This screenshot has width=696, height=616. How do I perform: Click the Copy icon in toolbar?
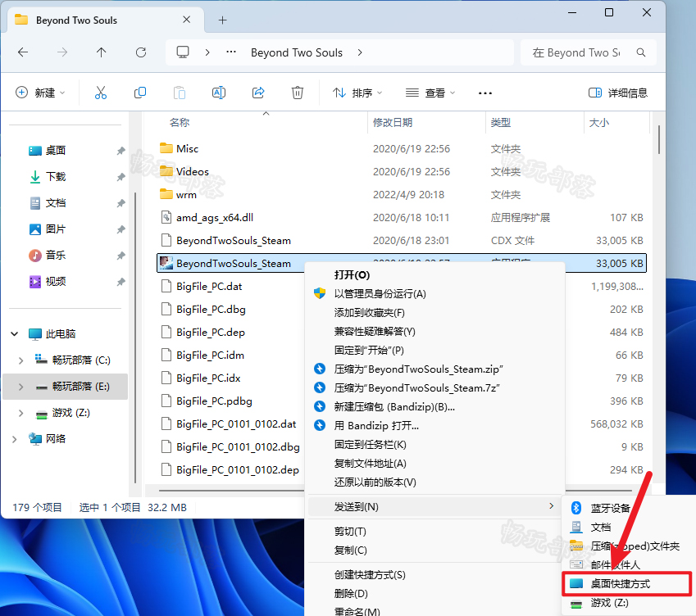click(140, 93)
